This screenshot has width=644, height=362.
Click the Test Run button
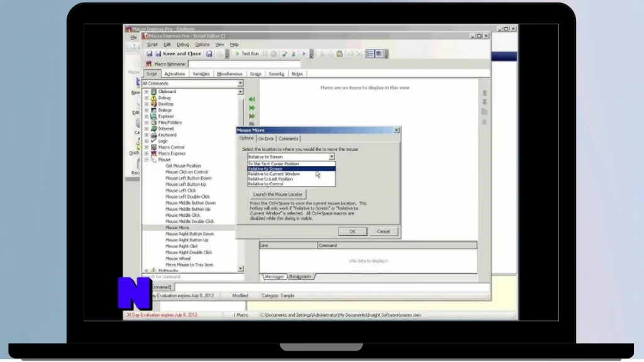(247, 54)
